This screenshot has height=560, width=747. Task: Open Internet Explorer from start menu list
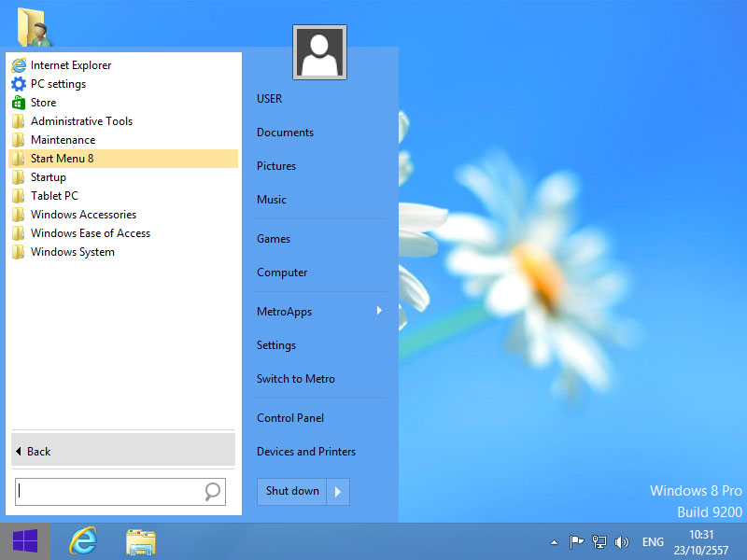pyautogui.click(x=123, y=65)
